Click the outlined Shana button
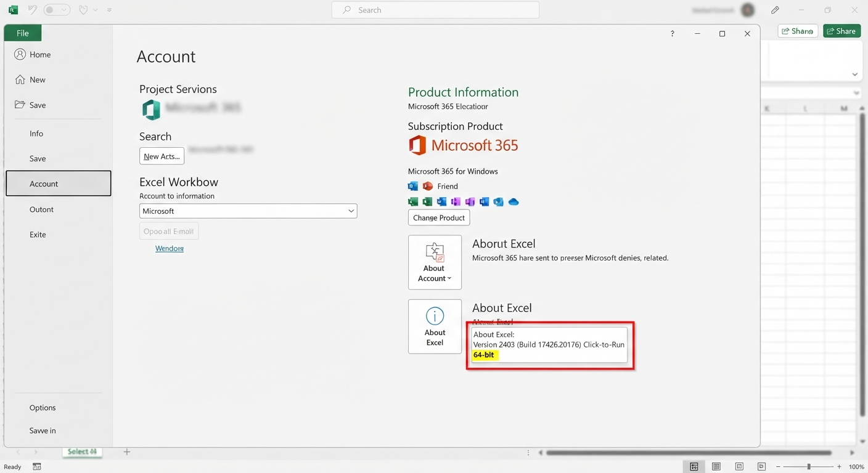The width and height of the screenshot is (868, 473). 798,31
